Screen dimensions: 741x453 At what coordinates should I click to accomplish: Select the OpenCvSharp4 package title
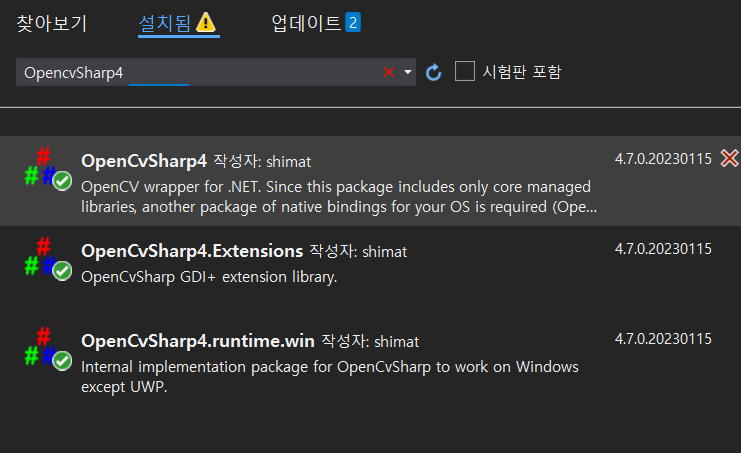click(144, 161)
